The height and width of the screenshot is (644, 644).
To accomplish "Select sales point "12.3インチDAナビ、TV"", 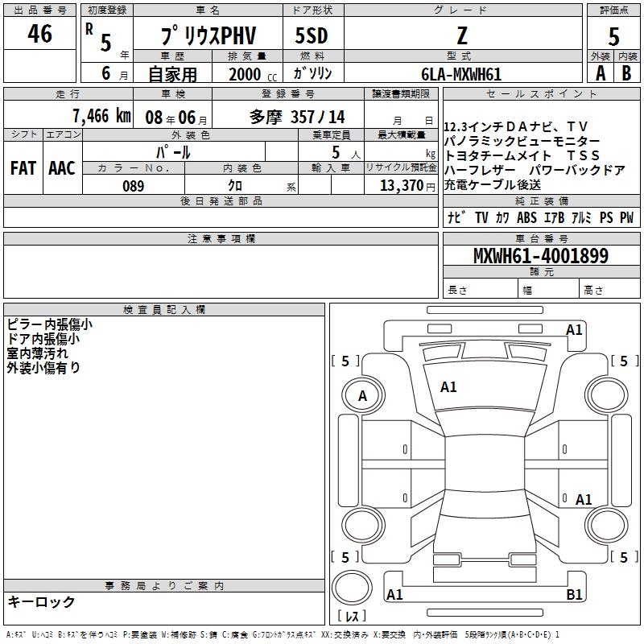I will pos(516,126).
